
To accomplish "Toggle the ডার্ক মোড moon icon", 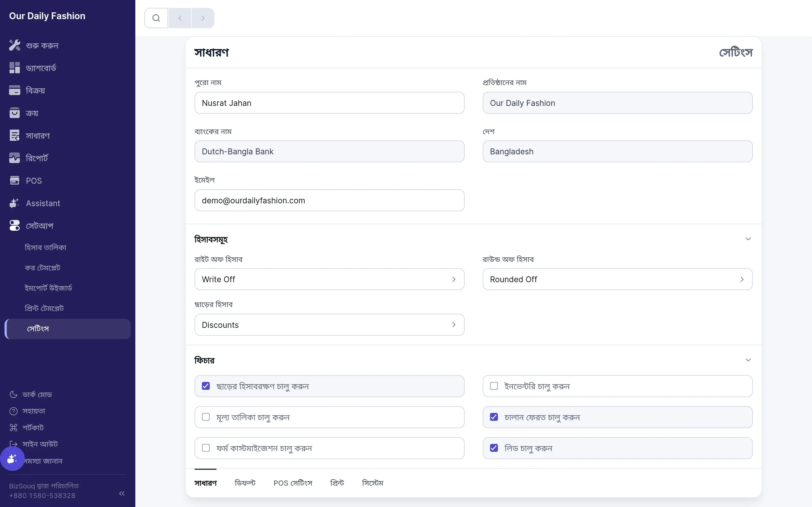I will [14, 394].
